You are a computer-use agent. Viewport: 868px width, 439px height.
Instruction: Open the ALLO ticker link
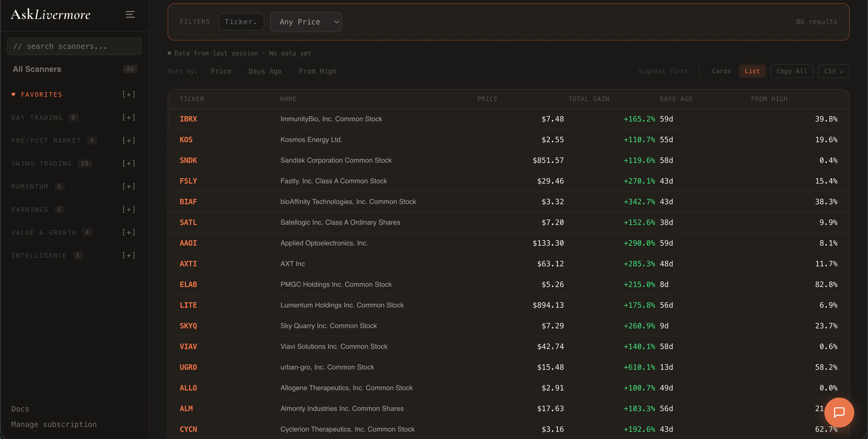coord(188,388)
